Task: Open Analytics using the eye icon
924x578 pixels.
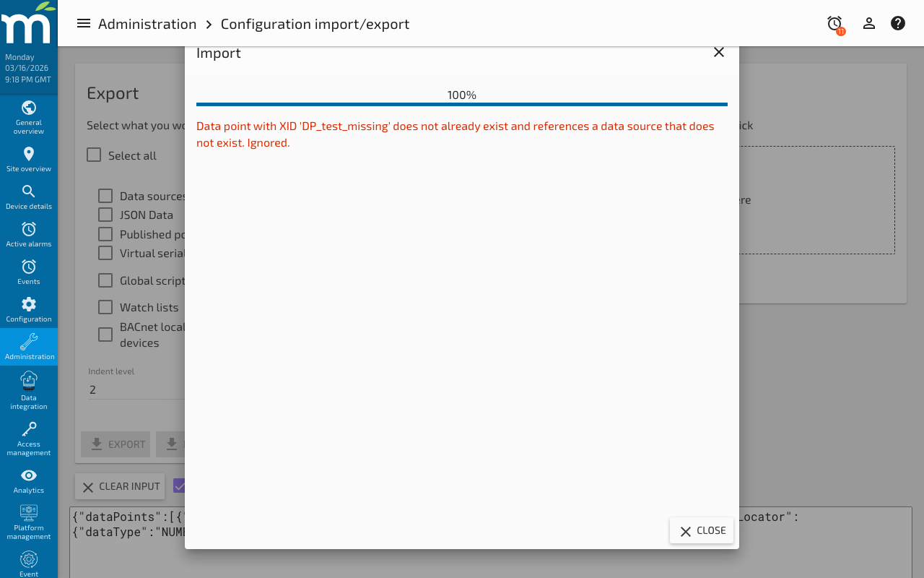Action: point(29,475)
